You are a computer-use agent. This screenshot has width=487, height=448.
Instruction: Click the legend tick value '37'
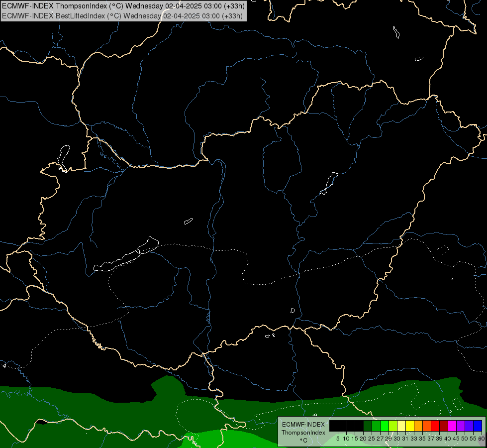(x=431, y=439)
